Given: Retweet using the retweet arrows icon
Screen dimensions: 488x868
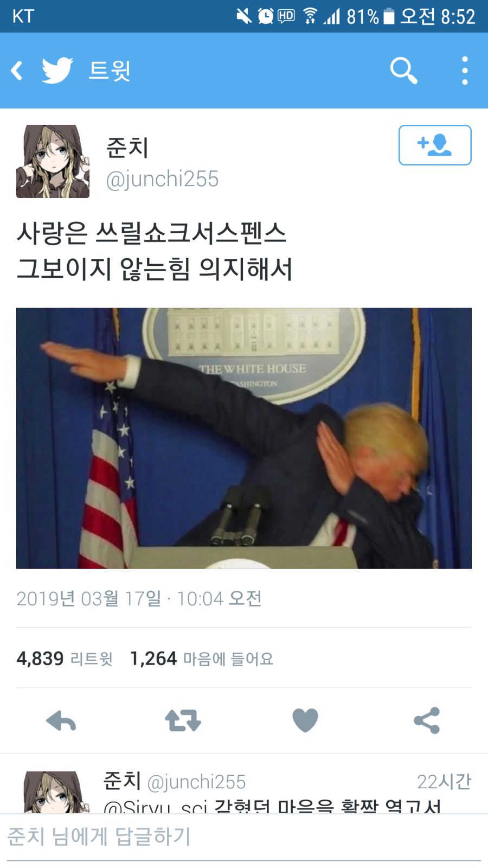Looking at the screenshot, I should (183, 721).
